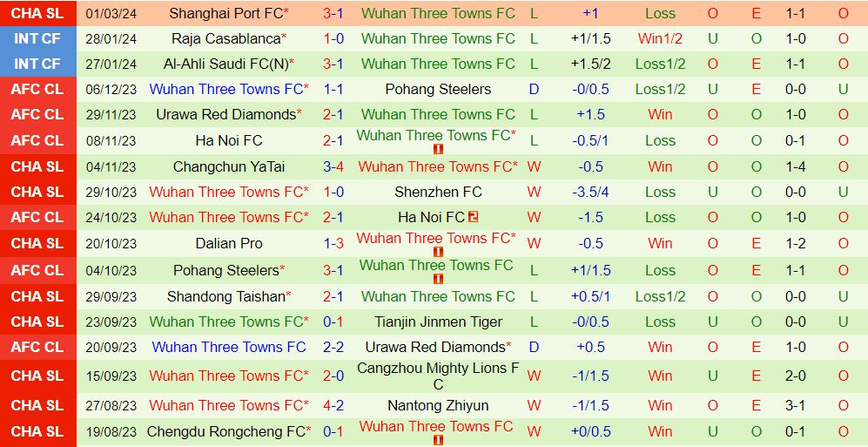Click red card icon in 08/11/23 Ha Noi match
Viewport: 868px width, 447px height.
tap(438, 149)
